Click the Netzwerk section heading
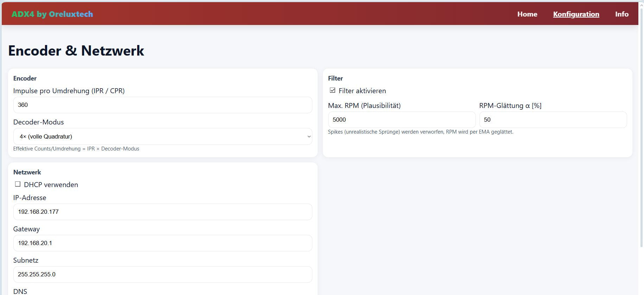The width and height of the screenshot is (644, 295). 27,172
